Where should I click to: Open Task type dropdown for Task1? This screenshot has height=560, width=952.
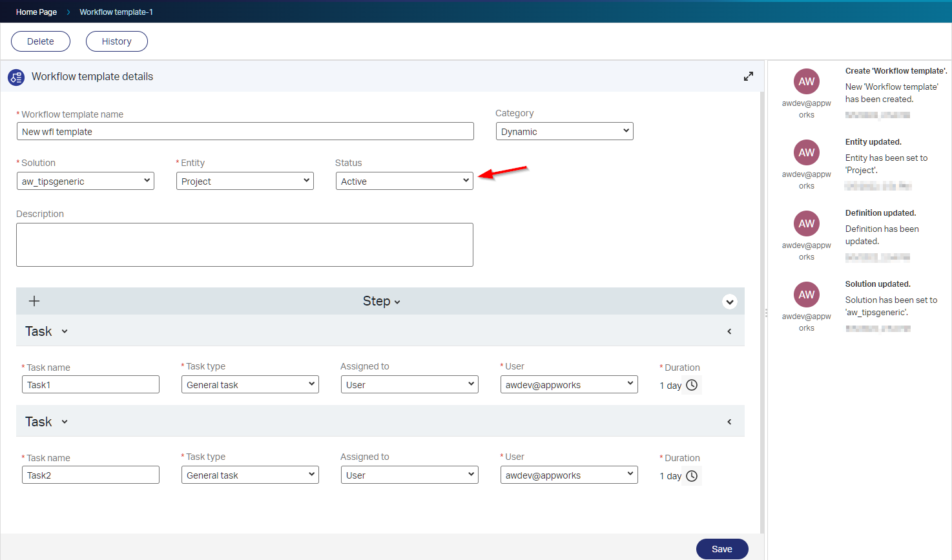tap(249, 384)
